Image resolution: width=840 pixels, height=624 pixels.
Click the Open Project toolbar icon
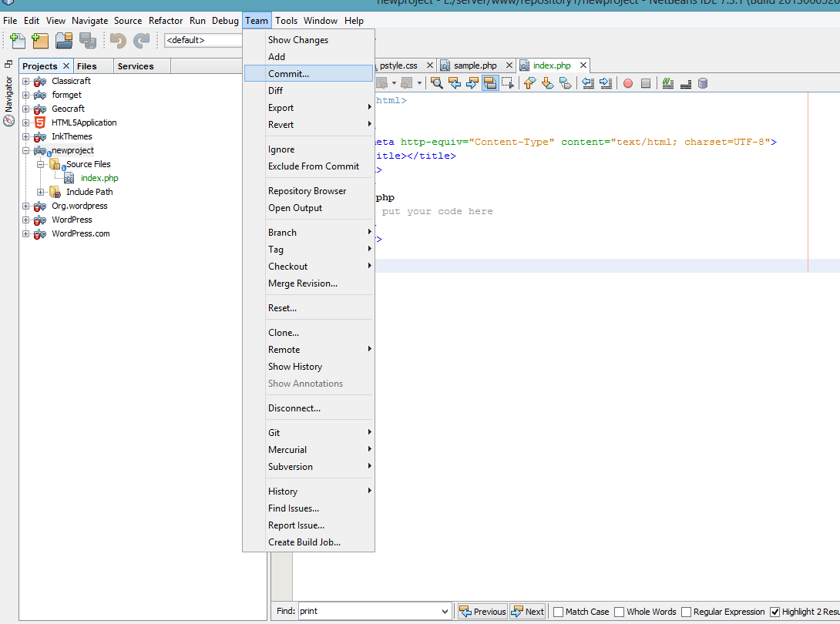[x=64, y=40]
